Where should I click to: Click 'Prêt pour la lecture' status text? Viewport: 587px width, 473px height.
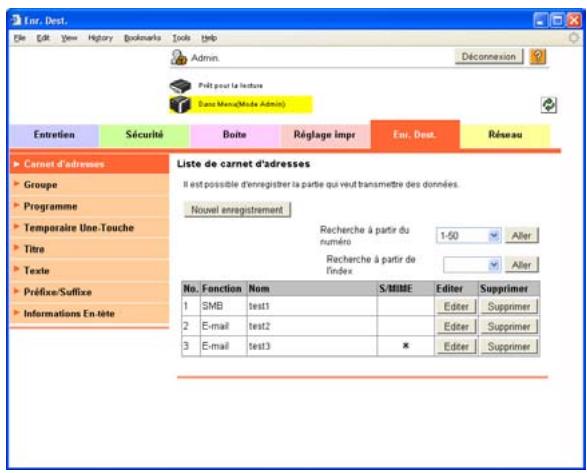[x=230, y=86]
